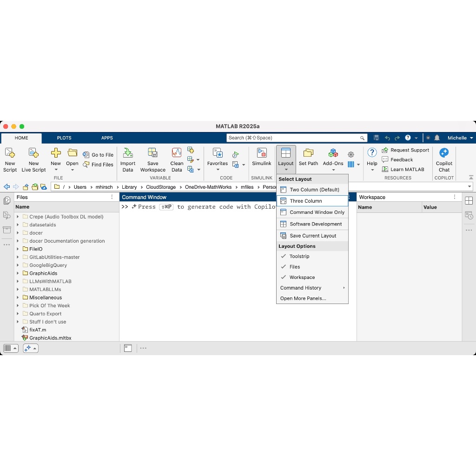Click the Command Window icon in the status bar
Viewport: 476px width, 476px height.
(x=128, y=348)
